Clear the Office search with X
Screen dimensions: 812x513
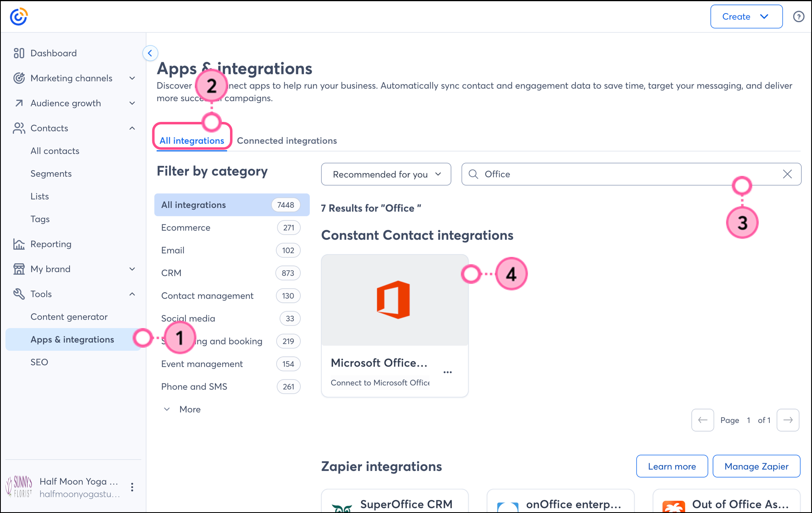click(x=787, y=174)
